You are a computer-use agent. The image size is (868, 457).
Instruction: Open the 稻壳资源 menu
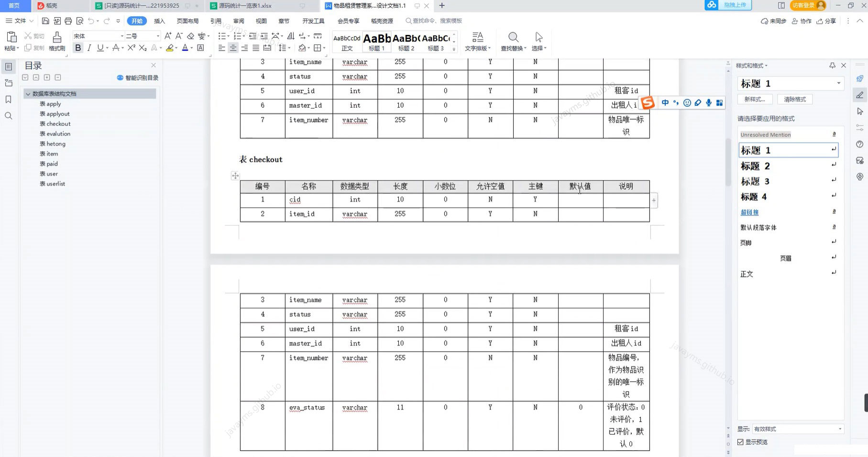[x=381, y=21]
